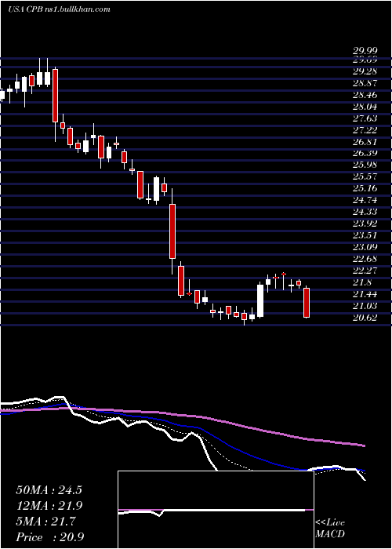This screenshot has width=392, height=549.
Task: Click the 25.16 price axis label
Action: coord(365,189)
